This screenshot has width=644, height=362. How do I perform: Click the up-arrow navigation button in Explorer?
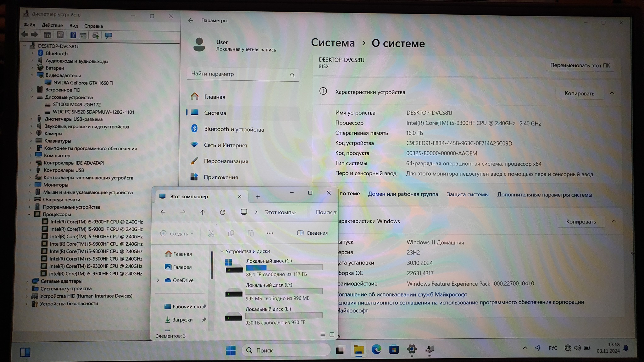coord(203,212)
